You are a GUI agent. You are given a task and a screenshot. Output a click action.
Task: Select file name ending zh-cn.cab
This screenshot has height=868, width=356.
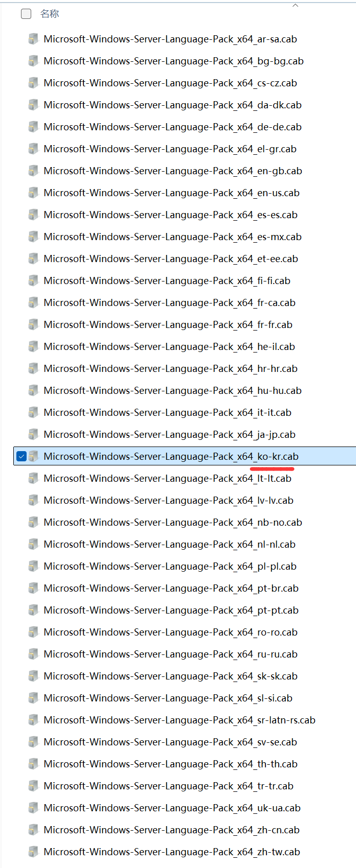(x=171, y=830)
